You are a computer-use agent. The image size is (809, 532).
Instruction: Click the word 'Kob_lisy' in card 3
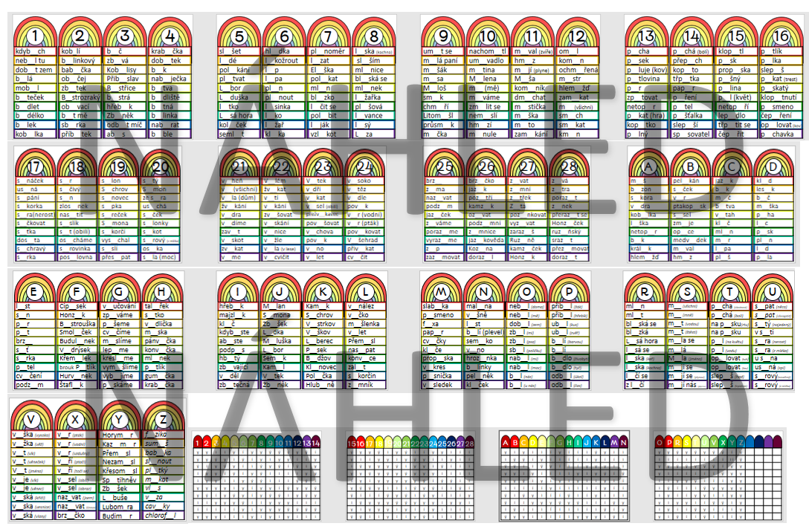click(122, 70)
